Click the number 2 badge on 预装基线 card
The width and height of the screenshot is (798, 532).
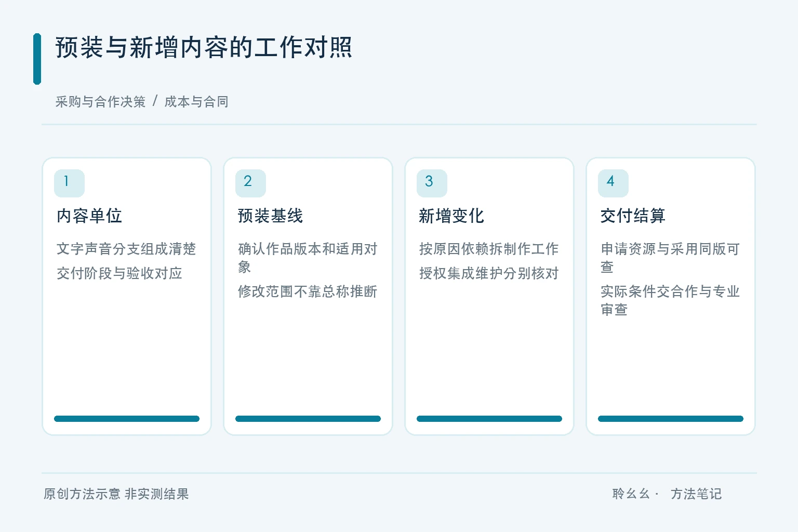(250, 183)
